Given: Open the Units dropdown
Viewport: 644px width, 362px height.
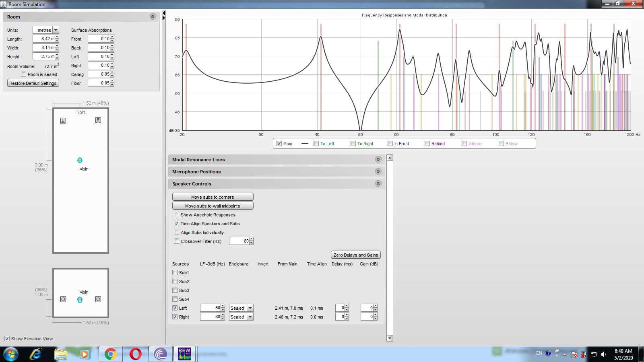Looking at the screenshot, I should [x=56, y=30].
